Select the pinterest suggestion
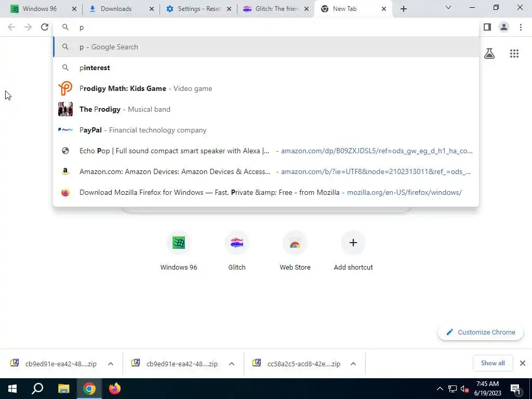Image resolution: width=532 pixels, height=399 pixels. (266, 68)
